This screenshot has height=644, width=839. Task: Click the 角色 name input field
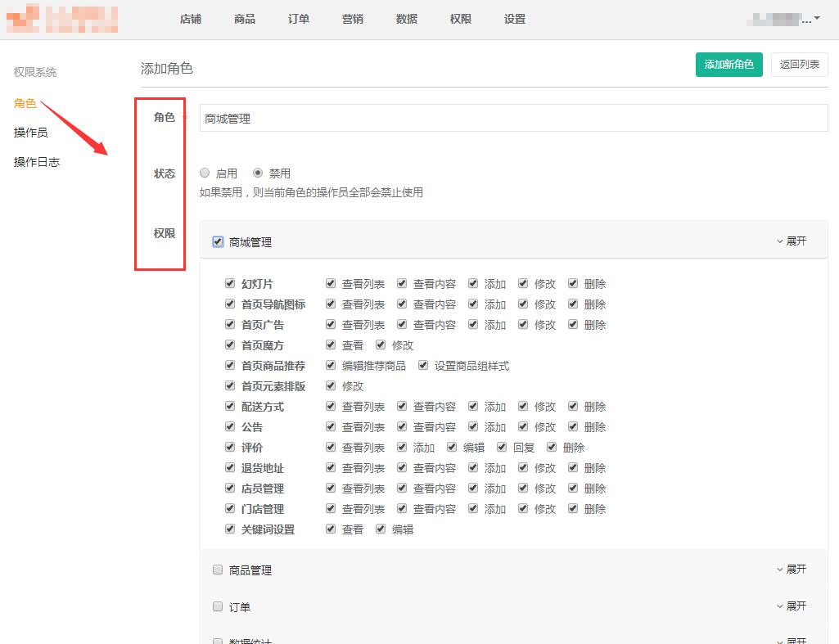coord(513,118)
